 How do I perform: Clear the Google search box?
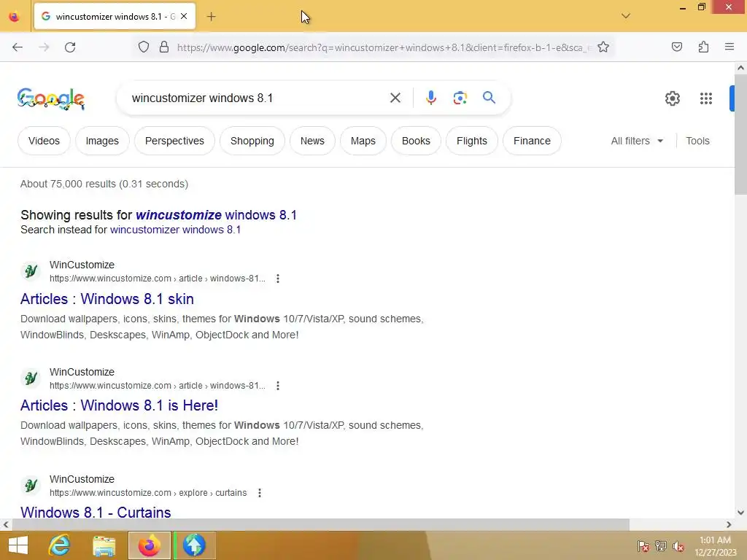pos(395,98)
